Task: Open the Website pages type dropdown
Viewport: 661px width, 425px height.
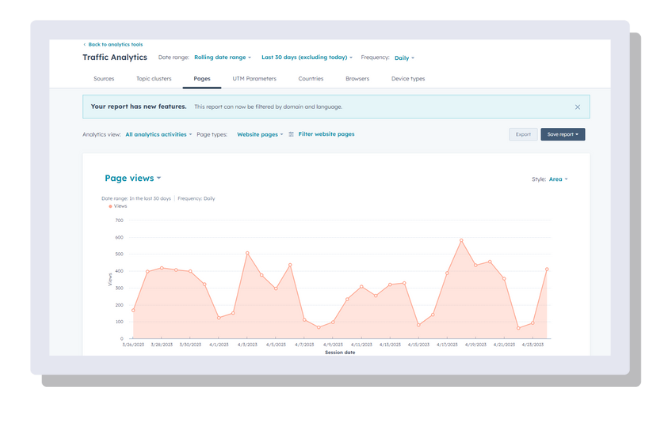Action: [x=260, y=134]
